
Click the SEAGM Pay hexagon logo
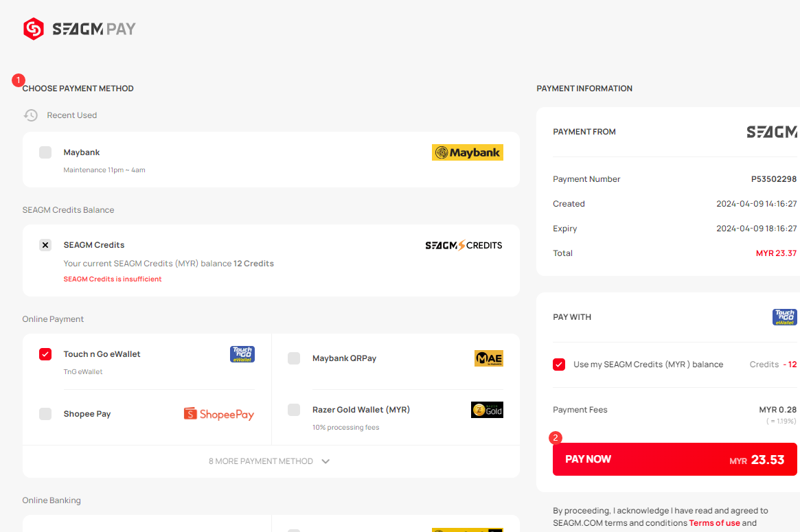34,29
